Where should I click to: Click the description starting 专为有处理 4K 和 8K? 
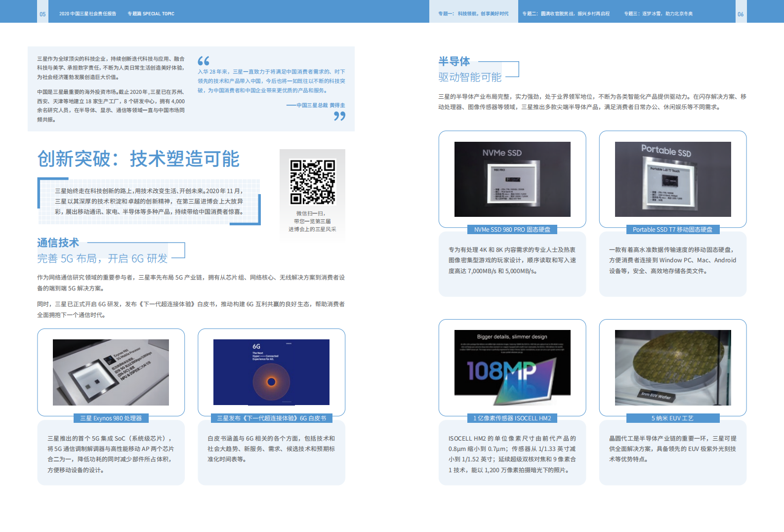click(512, 260)
